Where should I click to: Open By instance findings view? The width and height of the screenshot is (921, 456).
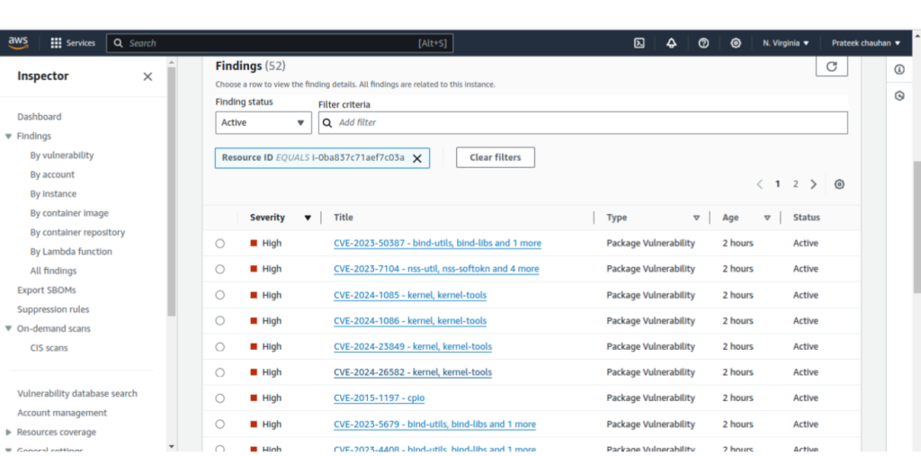(53, 194)
